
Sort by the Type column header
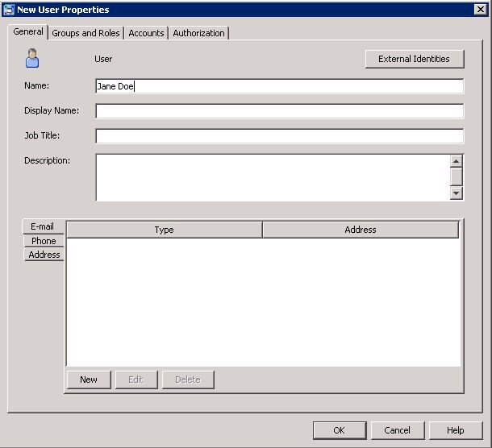pos(165,230)
